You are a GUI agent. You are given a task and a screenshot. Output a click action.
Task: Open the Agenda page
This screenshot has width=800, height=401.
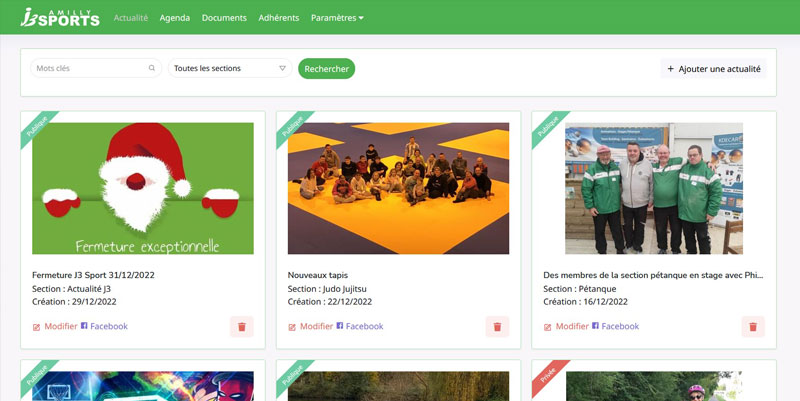point(174,18)
